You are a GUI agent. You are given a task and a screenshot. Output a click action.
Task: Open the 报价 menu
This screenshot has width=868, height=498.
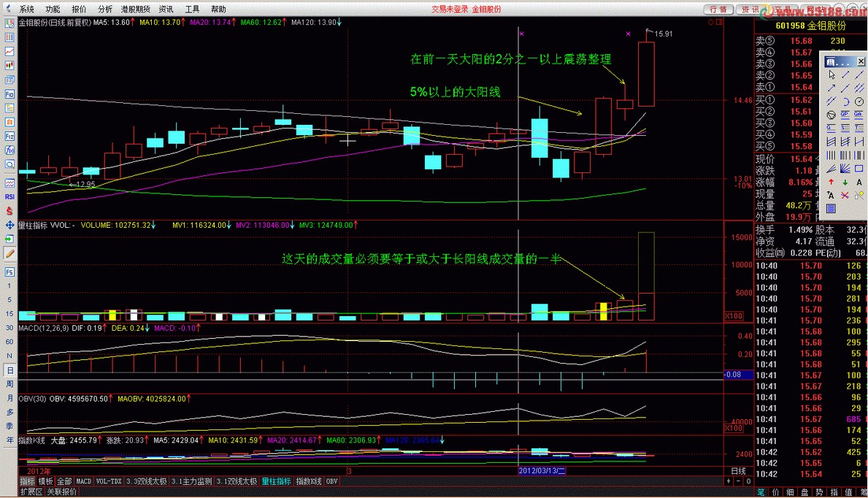coord(79,9)
